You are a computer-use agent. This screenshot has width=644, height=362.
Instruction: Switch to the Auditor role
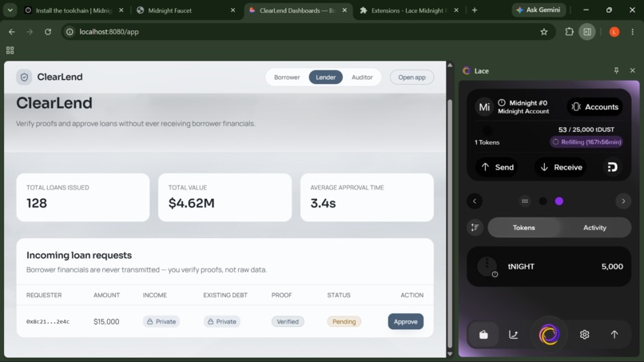362,78
